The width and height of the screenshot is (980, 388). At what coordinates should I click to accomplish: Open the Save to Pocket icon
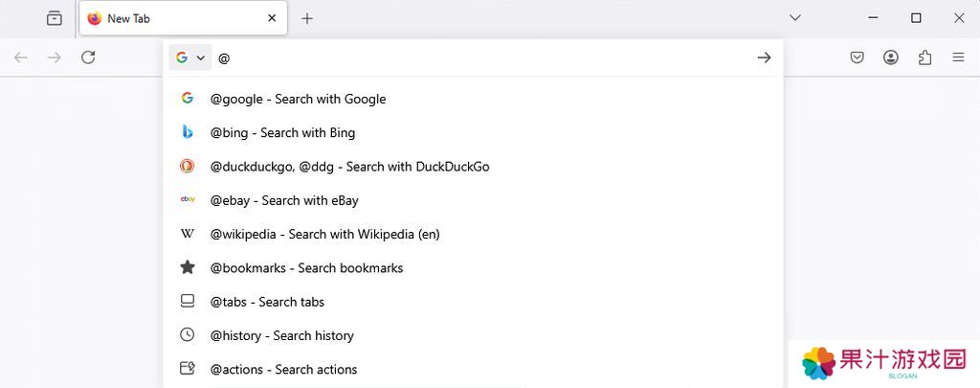click(857, 57)
